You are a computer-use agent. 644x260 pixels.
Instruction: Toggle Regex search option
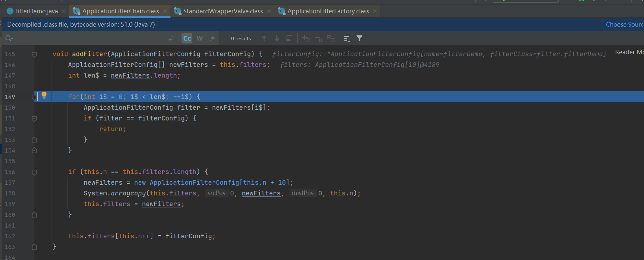click(212, 38)
